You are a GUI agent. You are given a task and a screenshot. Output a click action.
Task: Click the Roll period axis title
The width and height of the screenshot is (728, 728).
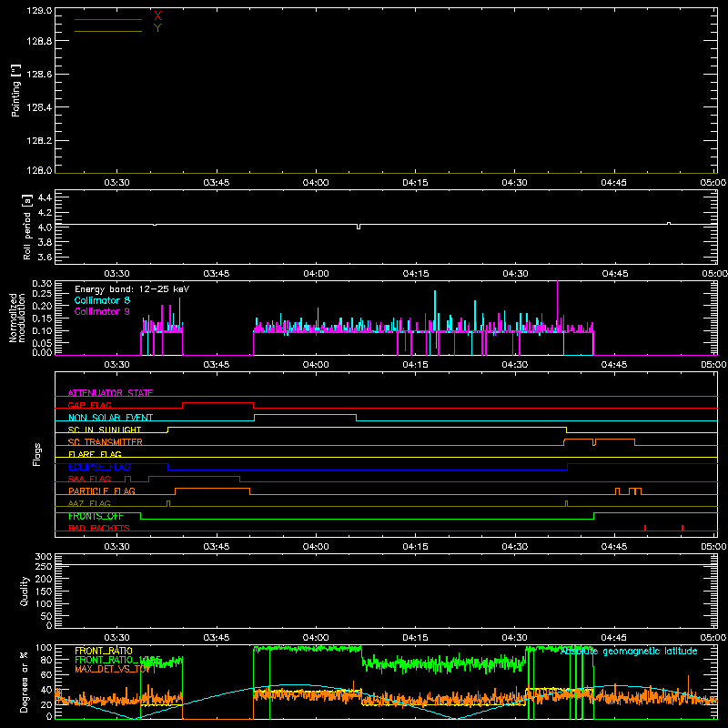(x=27, y=227)
